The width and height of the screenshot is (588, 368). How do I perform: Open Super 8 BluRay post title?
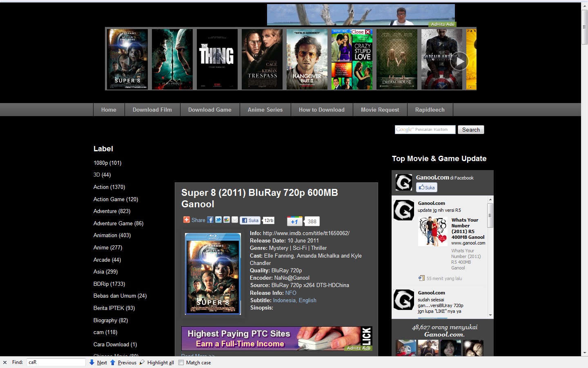click(x=260, y=198)
